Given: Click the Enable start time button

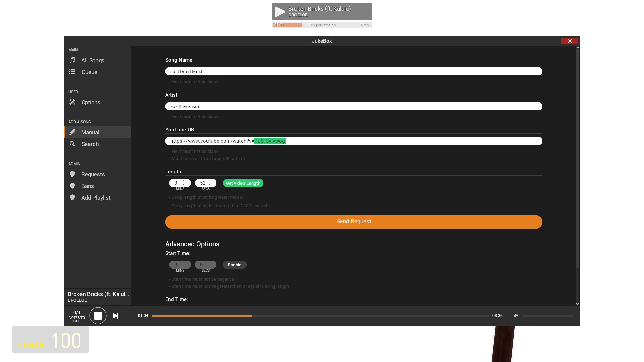Looking at the screenshot, I should coord(235,265).
